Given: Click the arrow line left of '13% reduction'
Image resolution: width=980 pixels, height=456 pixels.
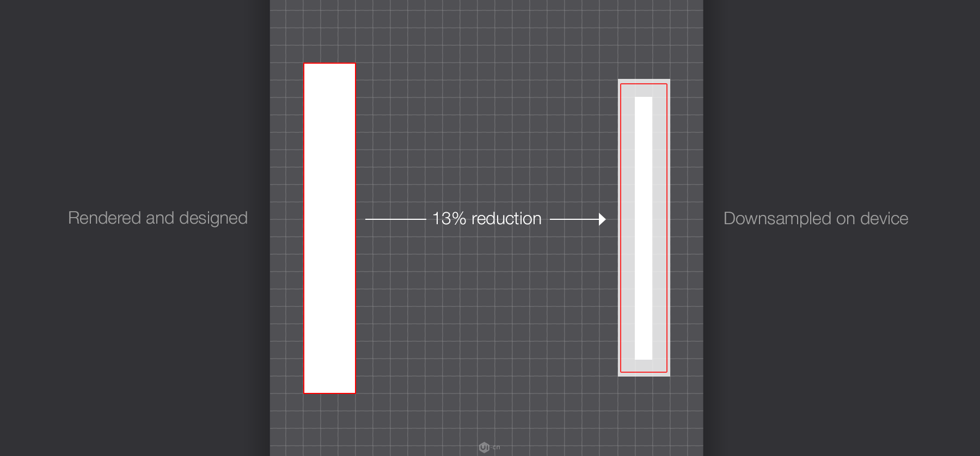Looking at the screenshot, I should coord(395,219).
